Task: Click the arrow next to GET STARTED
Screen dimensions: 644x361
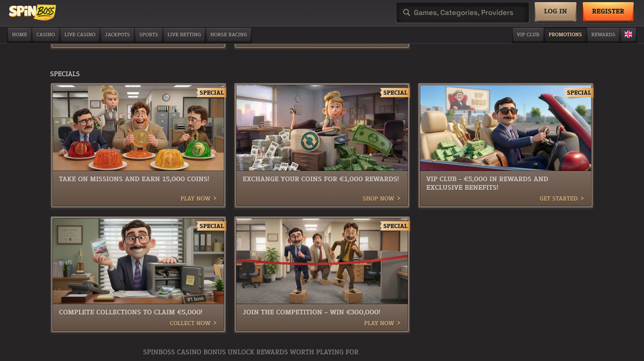Action: [582, 198]
